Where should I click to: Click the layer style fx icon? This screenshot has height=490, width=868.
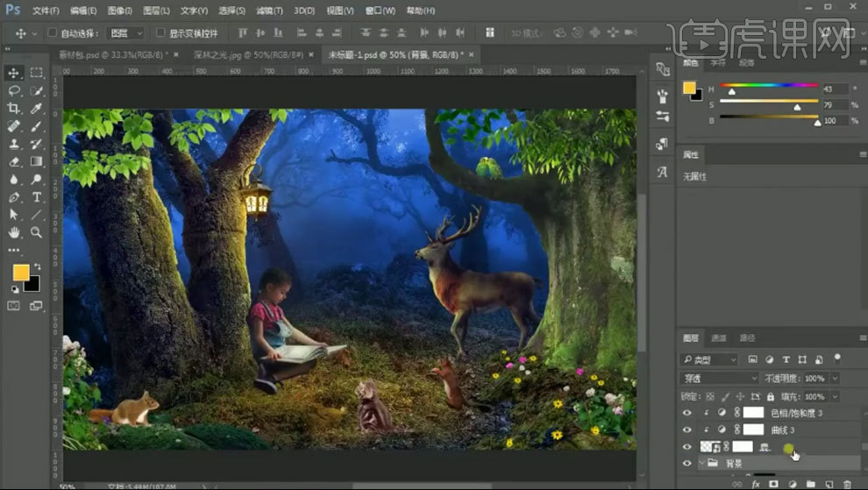(x=755, y=484)
